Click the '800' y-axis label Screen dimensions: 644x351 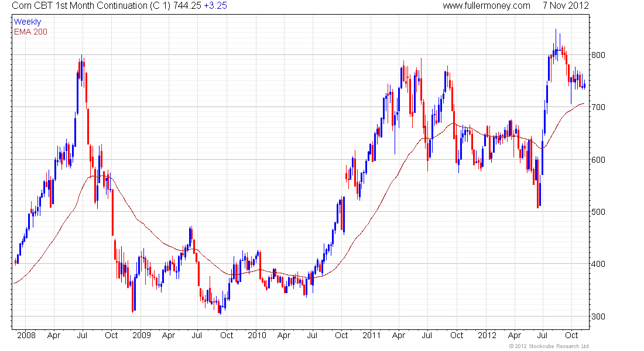pyautogui.click(x=598, y=55)
